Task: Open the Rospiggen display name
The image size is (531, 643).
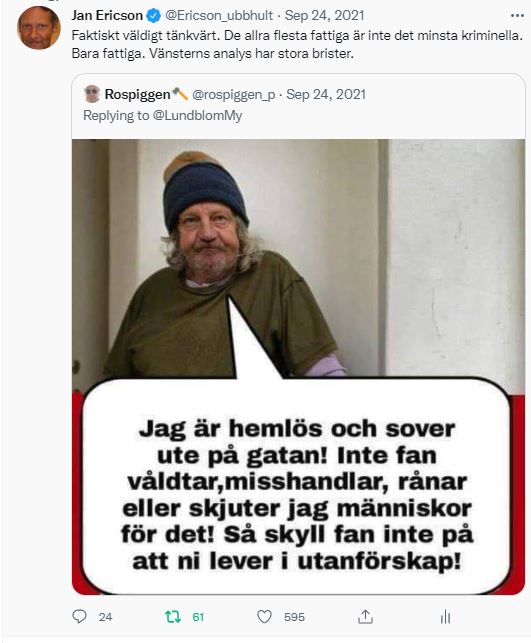Action: tap(137, 94)
